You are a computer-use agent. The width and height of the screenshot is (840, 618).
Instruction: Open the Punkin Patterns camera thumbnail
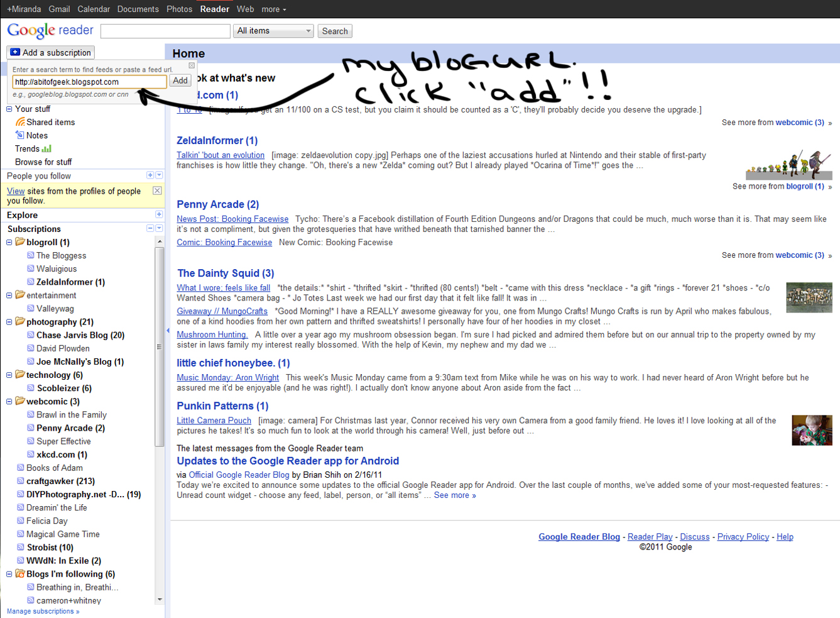[x=812, y=430]
